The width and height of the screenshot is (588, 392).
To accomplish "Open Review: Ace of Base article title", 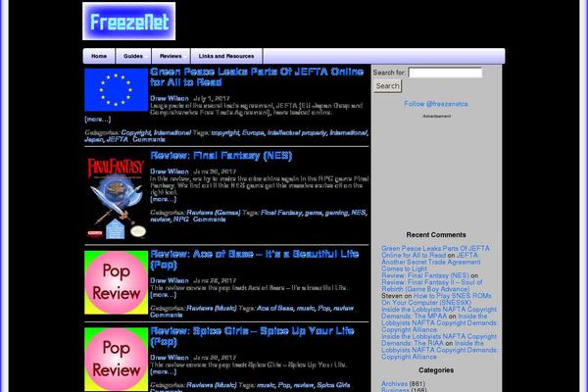I will [254, 259].
